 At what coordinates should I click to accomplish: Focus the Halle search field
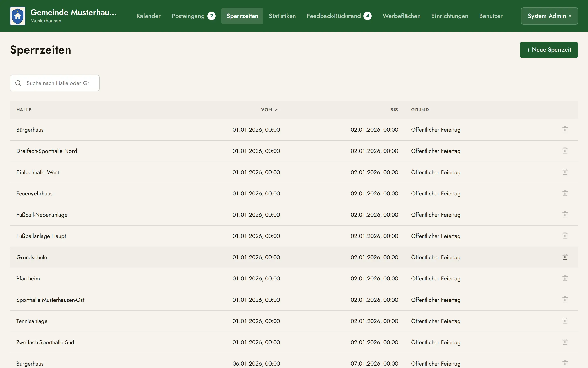point(55,83)
